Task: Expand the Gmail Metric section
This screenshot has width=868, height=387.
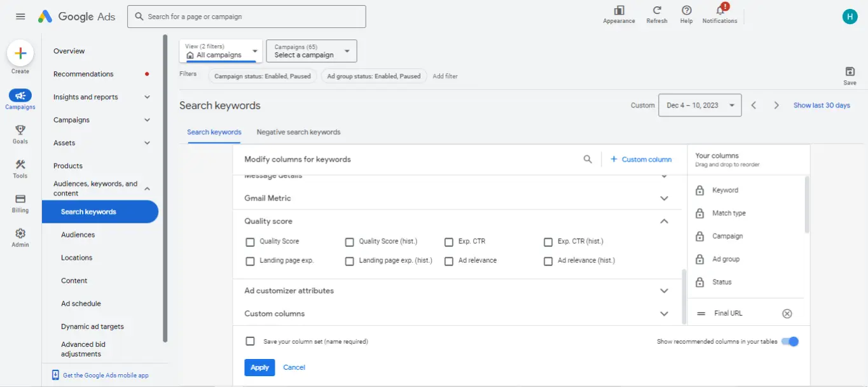Action: pos(664,199)
